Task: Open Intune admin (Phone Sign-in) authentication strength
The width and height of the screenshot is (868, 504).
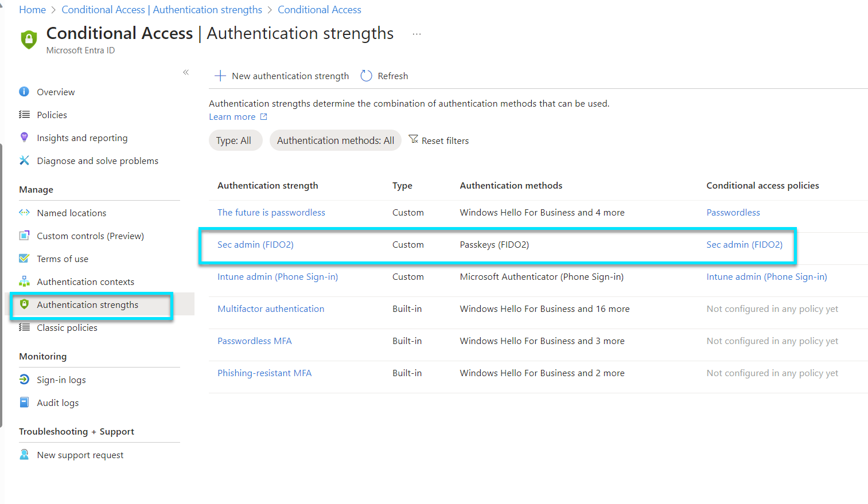Action: (278, 276)
